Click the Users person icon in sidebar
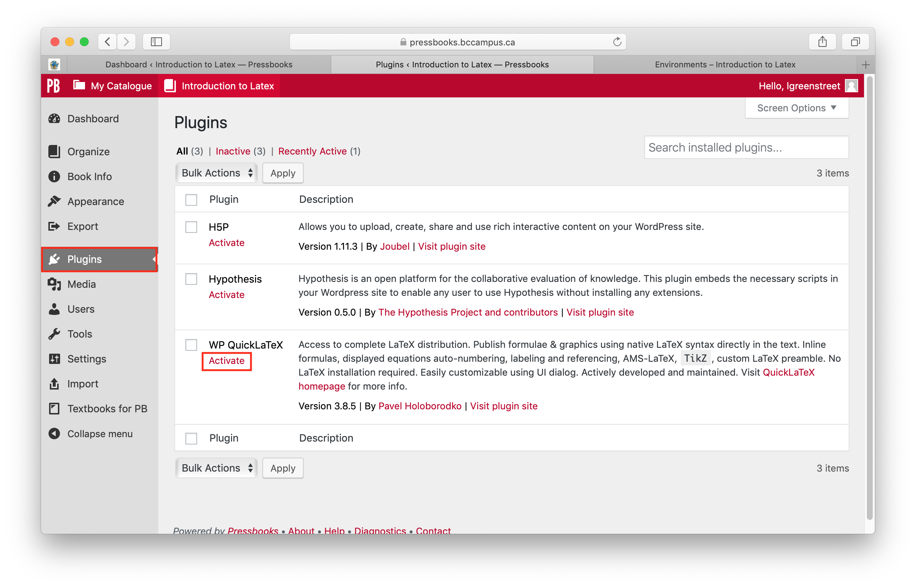The height and width of the screenshot is (588, 916). tap(54, 309)
